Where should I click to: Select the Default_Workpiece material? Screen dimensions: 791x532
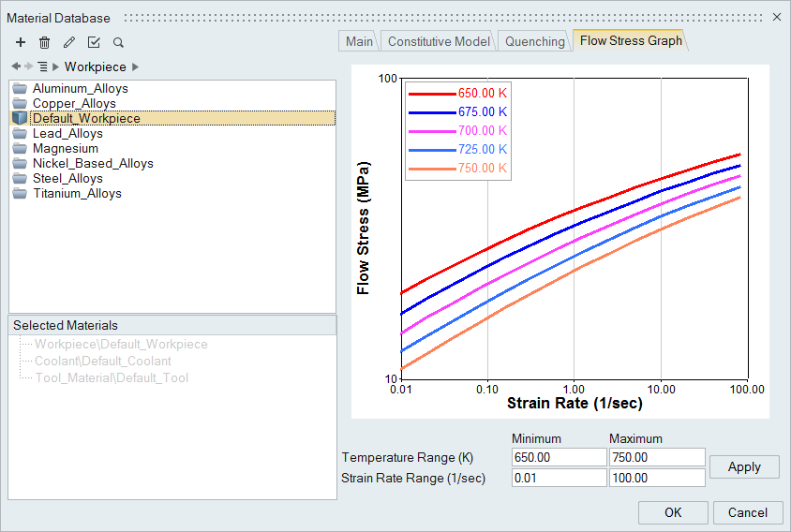(85, 118)
